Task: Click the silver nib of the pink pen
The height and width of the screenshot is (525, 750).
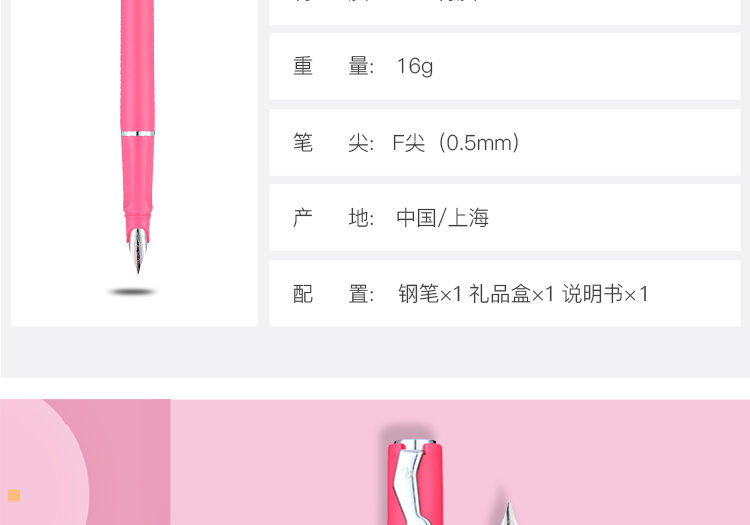Action: click(x=138, y=251)
